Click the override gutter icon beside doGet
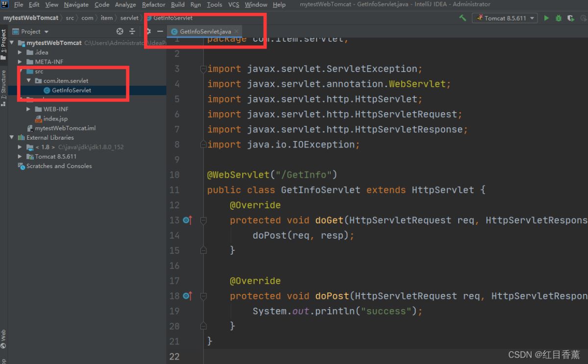Screen dimensions: 588x364 (187, 220)
